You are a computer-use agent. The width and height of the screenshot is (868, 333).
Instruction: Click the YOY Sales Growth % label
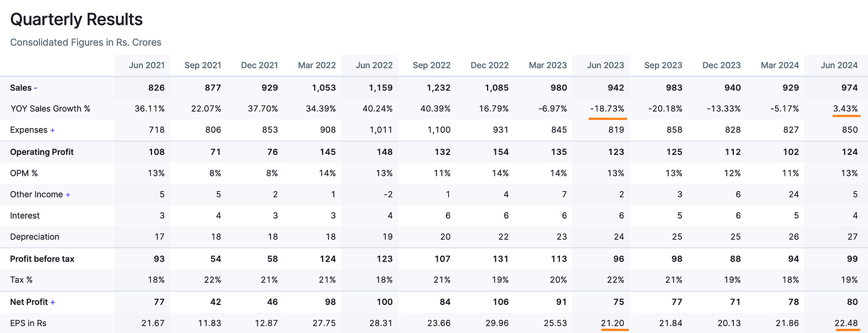coord(51,109)
